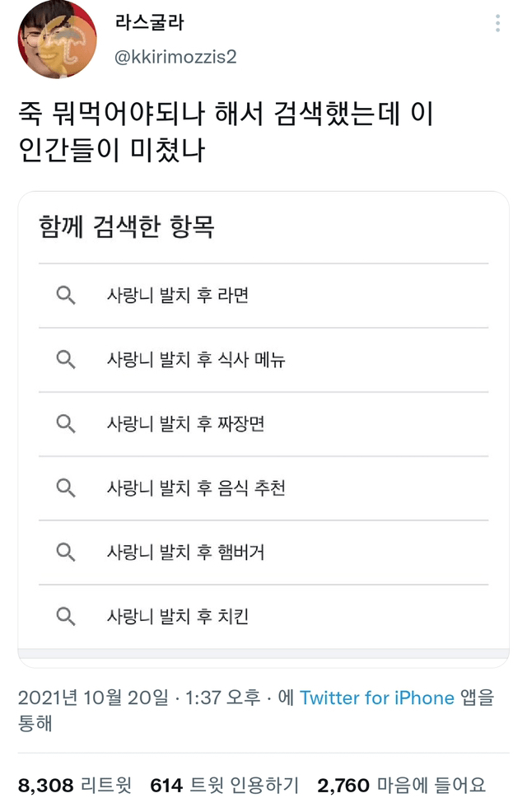527x812 pixels.
Task: Click the 라스굴라 display name
Action: 150,23
